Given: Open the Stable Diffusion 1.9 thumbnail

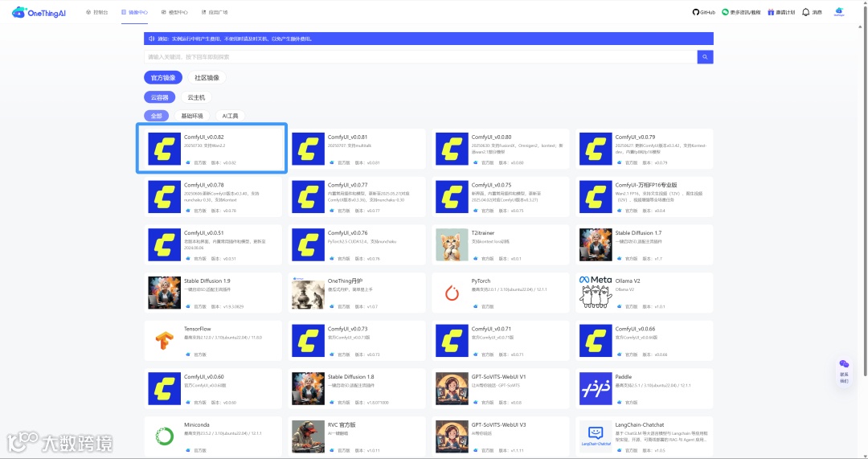Looking at the screenshot, I should coord(165,293).
